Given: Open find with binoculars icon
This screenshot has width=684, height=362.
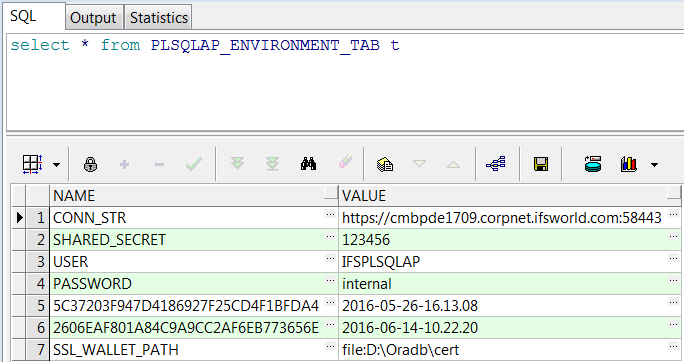Looking at the screenshot, I should tap(308, 164).
